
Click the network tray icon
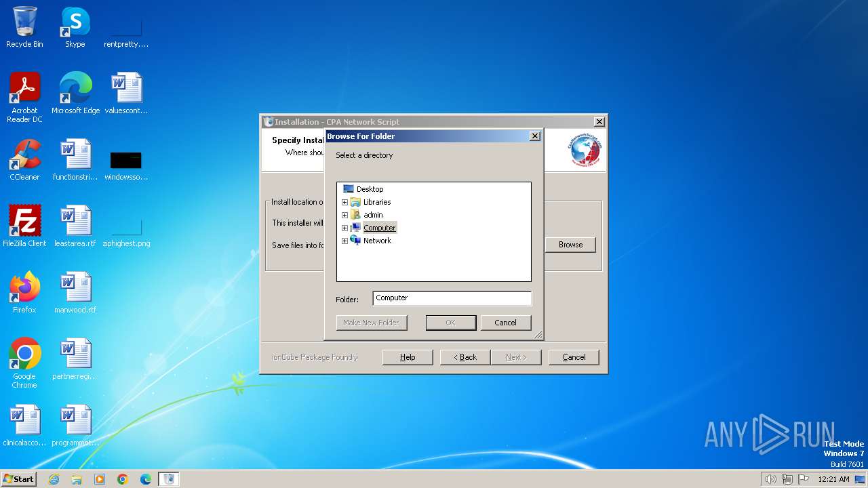(787, 479)
